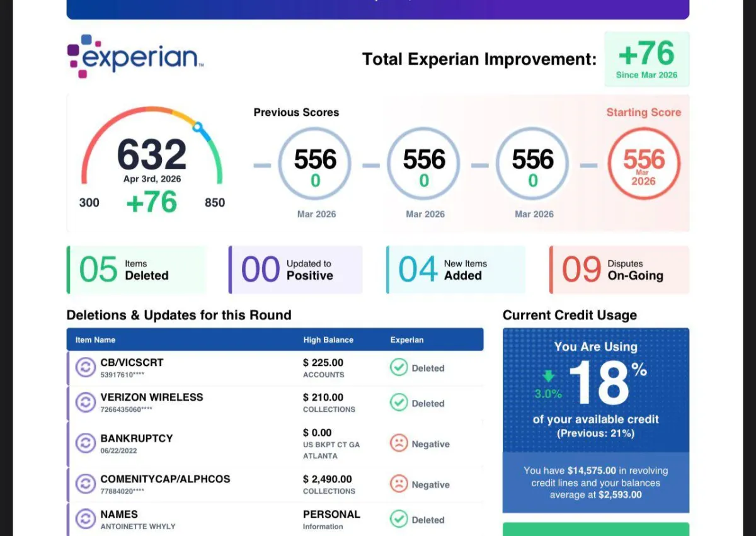The height and width of the screenshot is (536, 756).
Task: Click the High Balance column header
Action: pyautogui.click(x=328, y=339)
